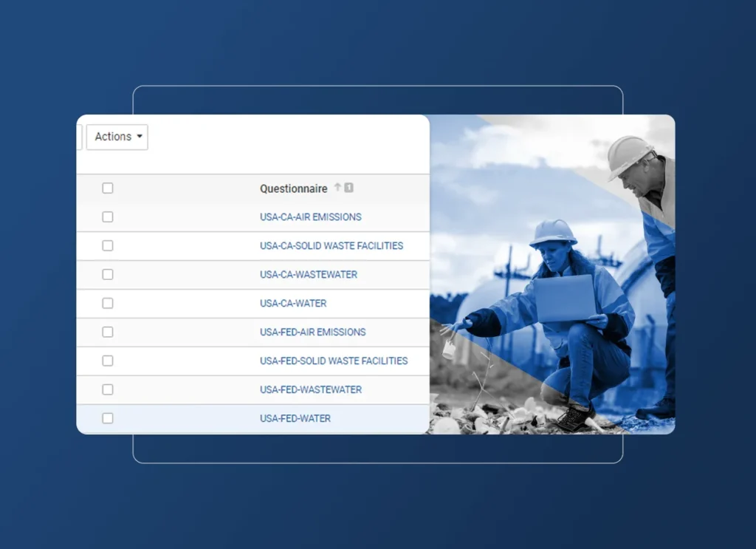
Task: Check the box for USA-FED-WATER
Action: click(x=108, y=417)
